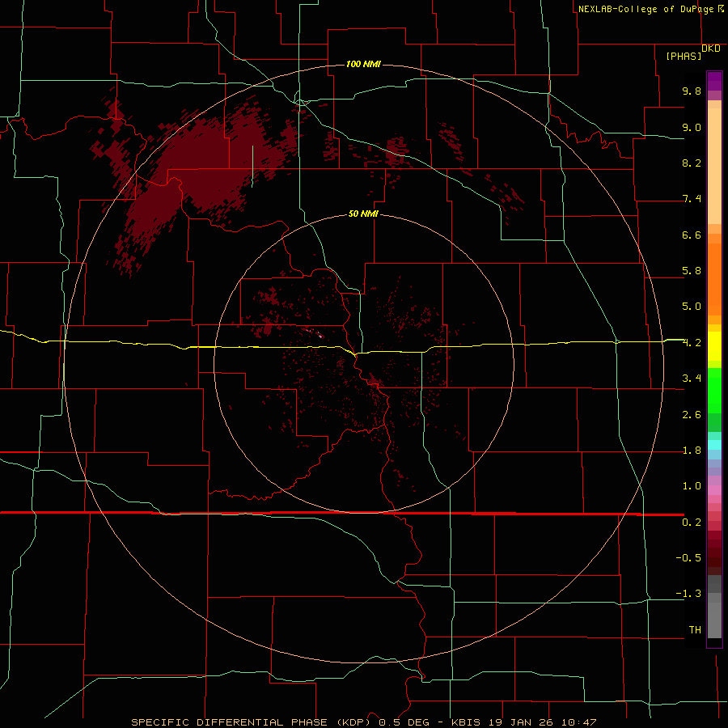Image resolution: width=728 pixels, height=728 pixels.
Task: Click the 9.0 scale value
Action: [x=692, y=127]
